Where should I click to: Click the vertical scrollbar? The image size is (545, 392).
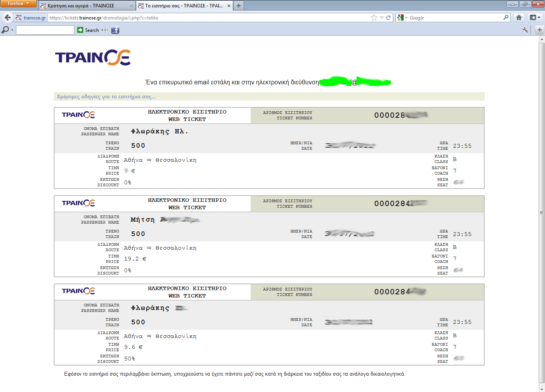click(x=541, y=213)
